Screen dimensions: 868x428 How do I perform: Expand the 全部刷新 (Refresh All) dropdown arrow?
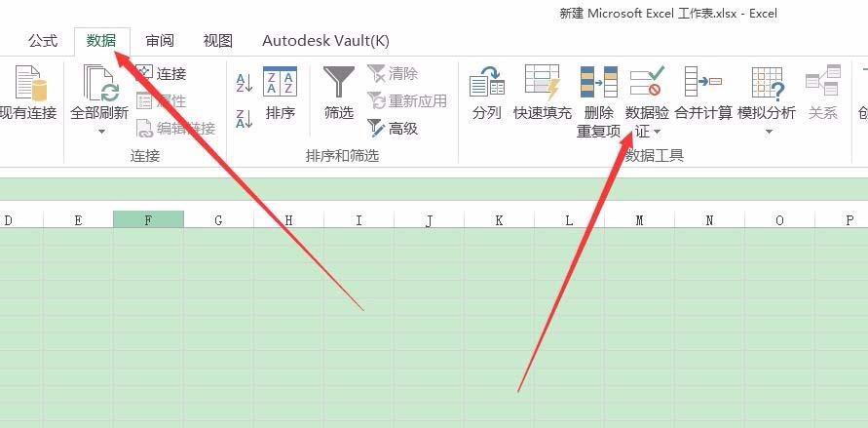[100, 132]
